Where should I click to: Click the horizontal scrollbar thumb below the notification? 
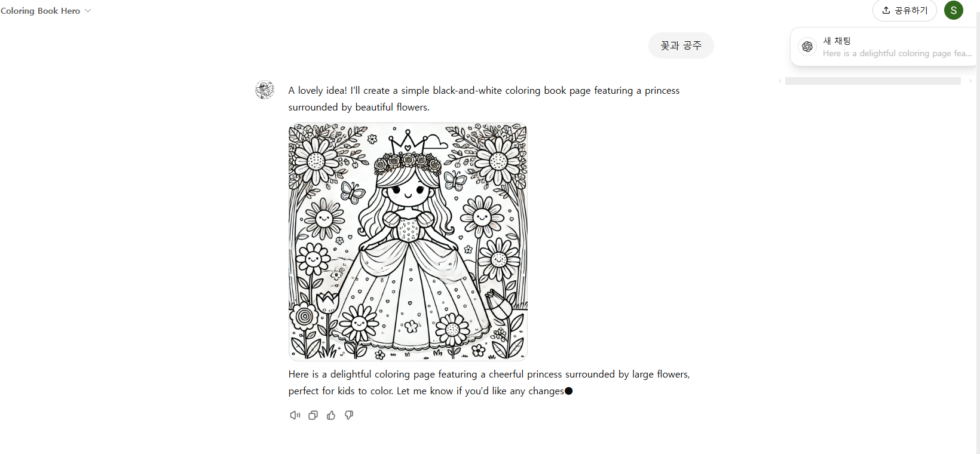873,81
